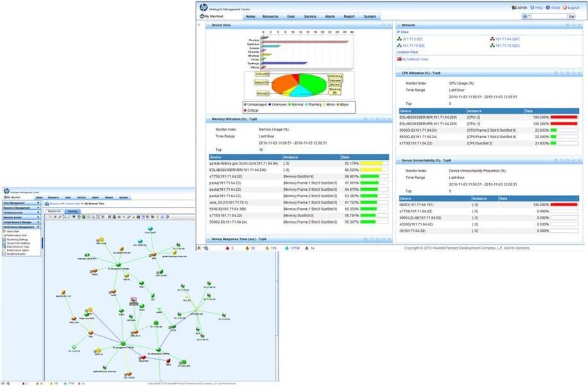Click the Resource home icon in topology breadcrumb
The image size is (588, 386).
click(x=47, y=203)
